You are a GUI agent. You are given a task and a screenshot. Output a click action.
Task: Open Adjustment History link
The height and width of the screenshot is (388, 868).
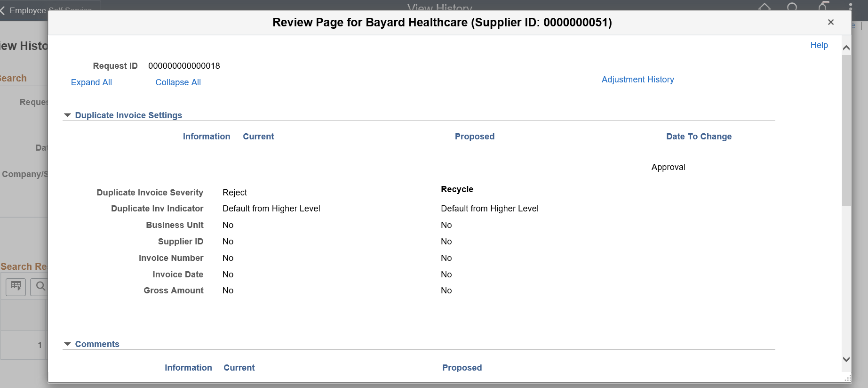[637, 80]
